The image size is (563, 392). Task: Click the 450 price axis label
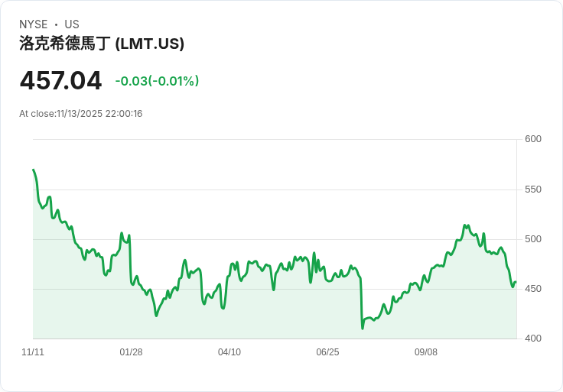coord(533,289)
